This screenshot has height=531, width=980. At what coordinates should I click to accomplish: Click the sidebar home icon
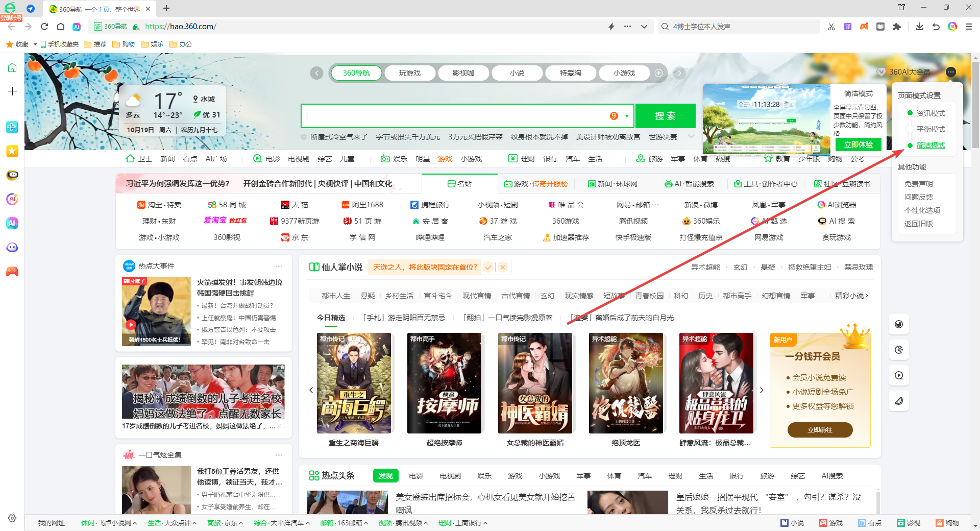click(12, 68)
